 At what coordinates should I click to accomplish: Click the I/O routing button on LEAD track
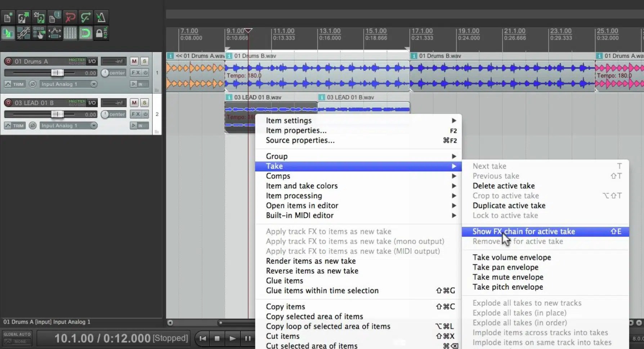pyautogui.click(x=93, y=102)
